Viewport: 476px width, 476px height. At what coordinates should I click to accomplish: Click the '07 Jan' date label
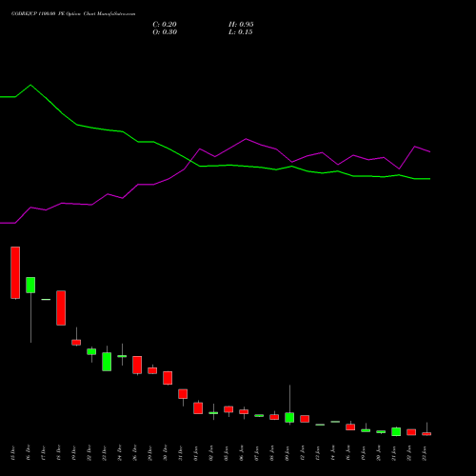pyautogui.click(x=257, y=453)
